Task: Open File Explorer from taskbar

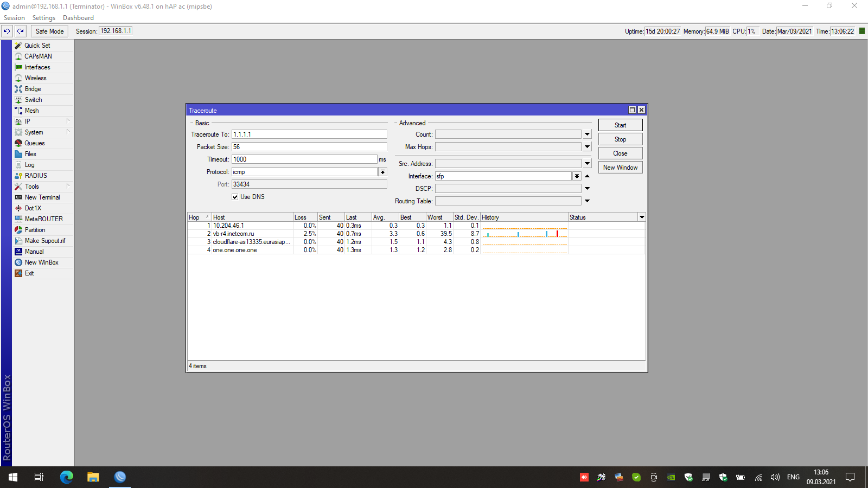Action: pyautogui.click(x=93, y=477)
